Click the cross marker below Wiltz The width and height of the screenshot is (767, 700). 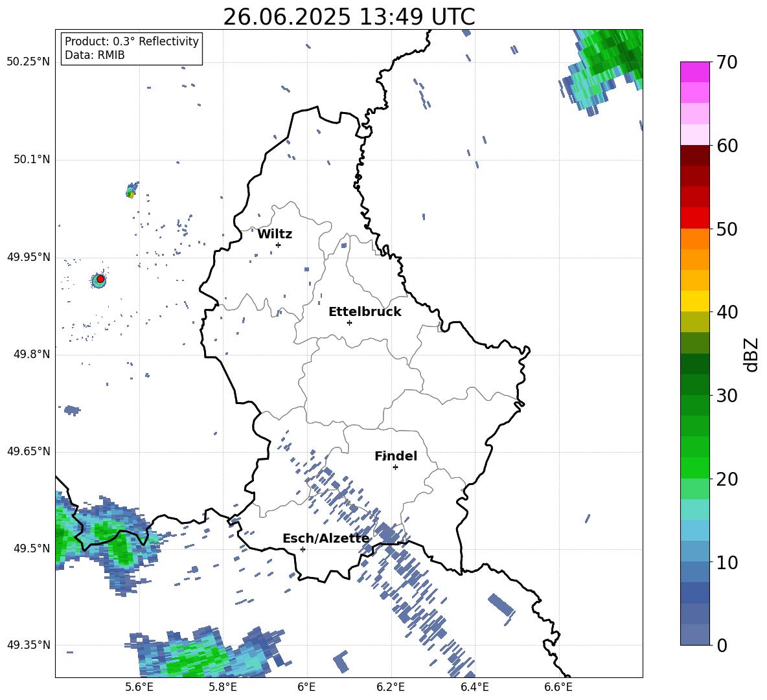point(279,245)
